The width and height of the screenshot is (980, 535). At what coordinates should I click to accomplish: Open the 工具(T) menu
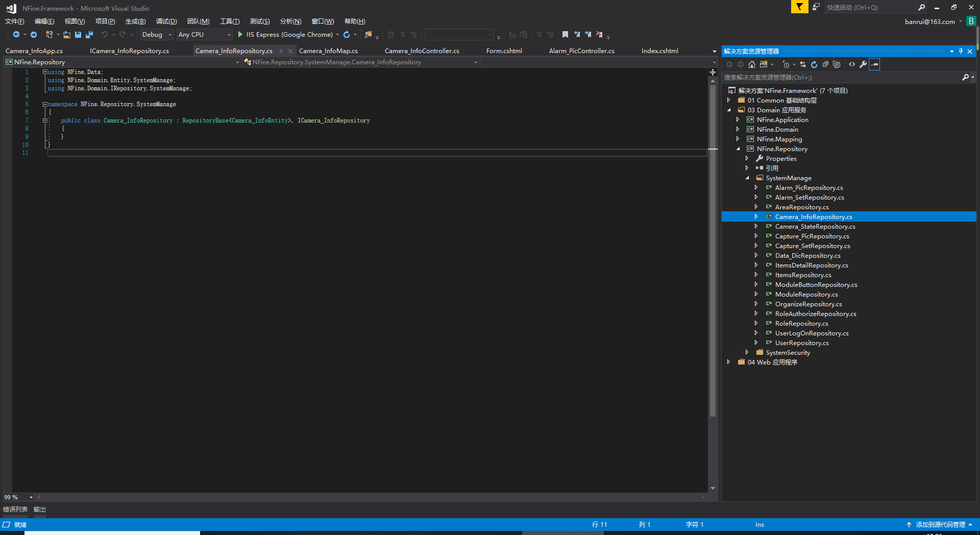(x=230, y=21)
